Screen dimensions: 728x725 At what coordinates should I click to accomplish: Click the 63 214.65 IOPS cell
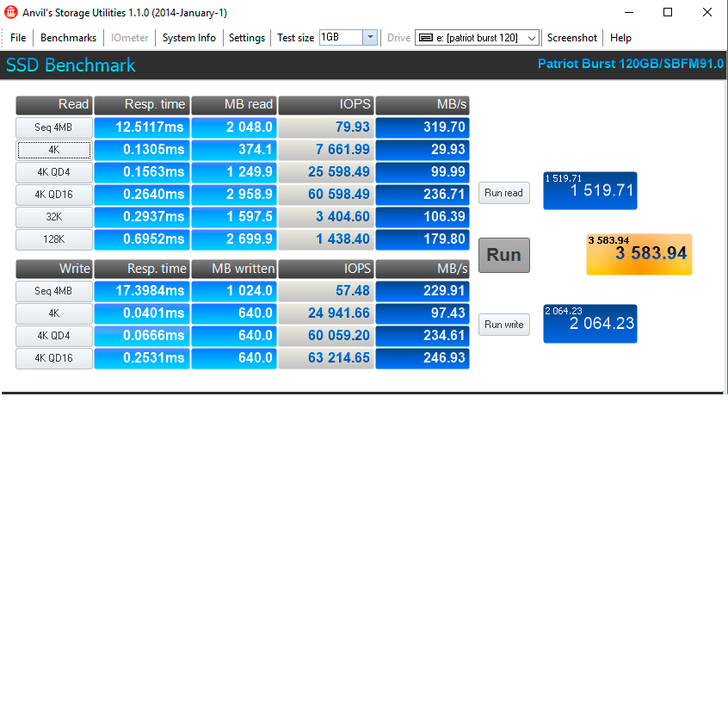point(326,358)
